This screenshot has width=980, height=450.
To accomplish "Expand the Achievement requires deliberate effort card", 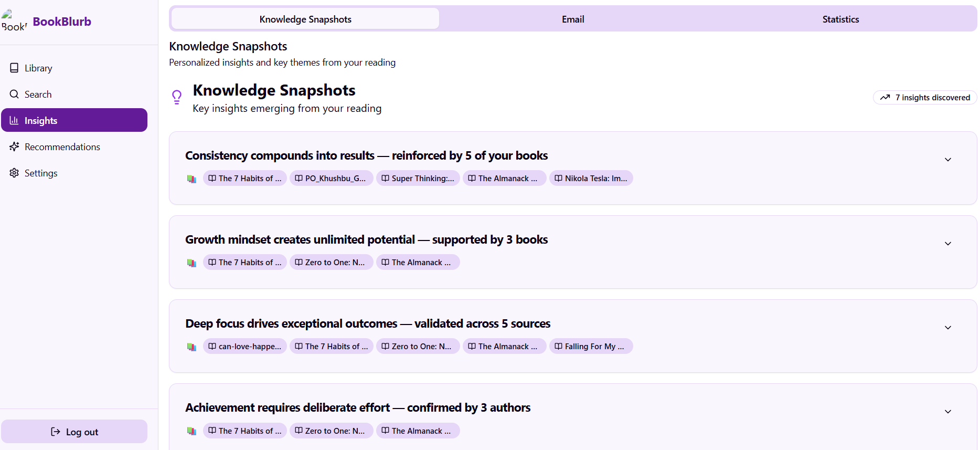I will coord(947,412).
